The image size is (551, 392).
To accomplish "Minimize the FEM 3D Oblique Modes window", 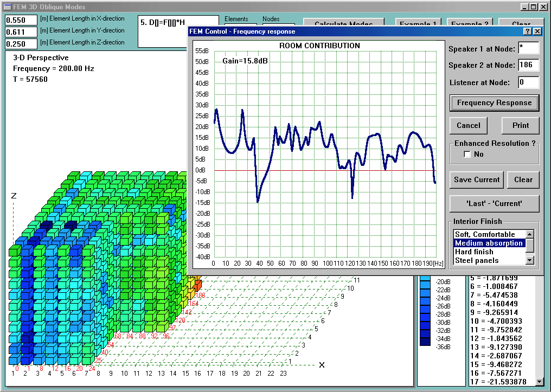I will click(524, 7).
